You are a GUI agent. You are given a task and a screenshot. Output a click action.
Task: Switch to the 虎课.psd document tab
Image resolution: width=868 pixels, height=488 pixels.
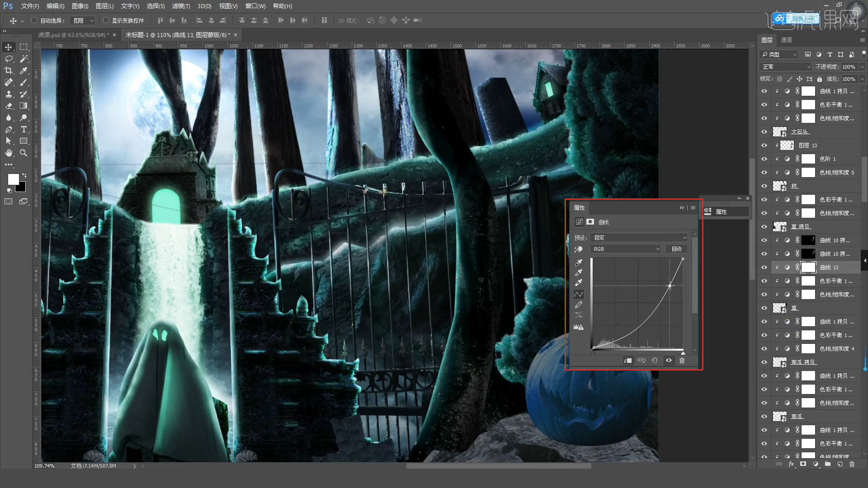(x=72, y=35)
